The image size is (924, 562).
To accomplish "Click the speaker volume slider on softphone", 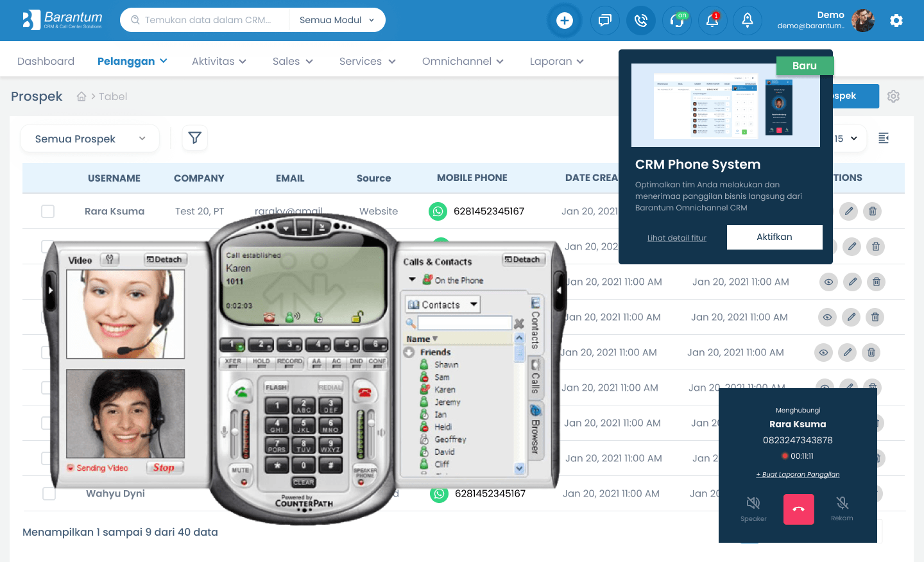I will tap(370, 434).
